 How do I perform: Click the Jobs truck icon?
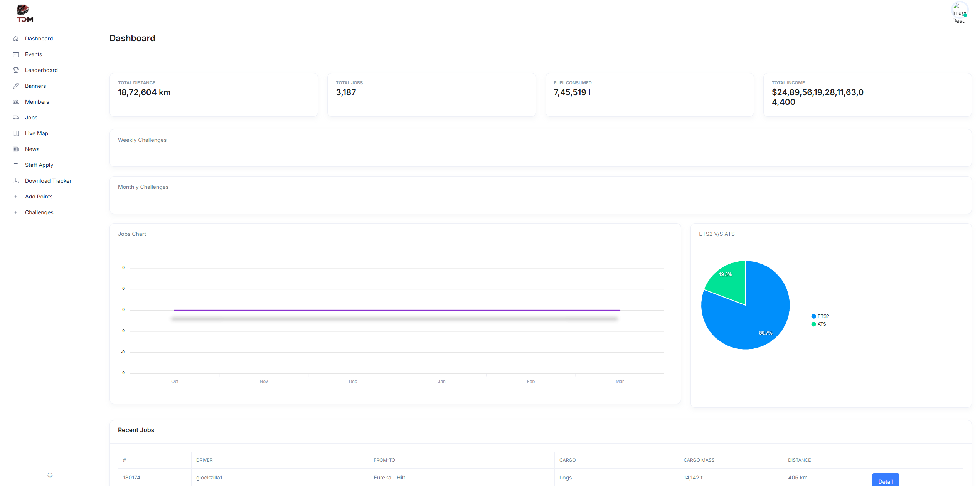tap(16, 118)
